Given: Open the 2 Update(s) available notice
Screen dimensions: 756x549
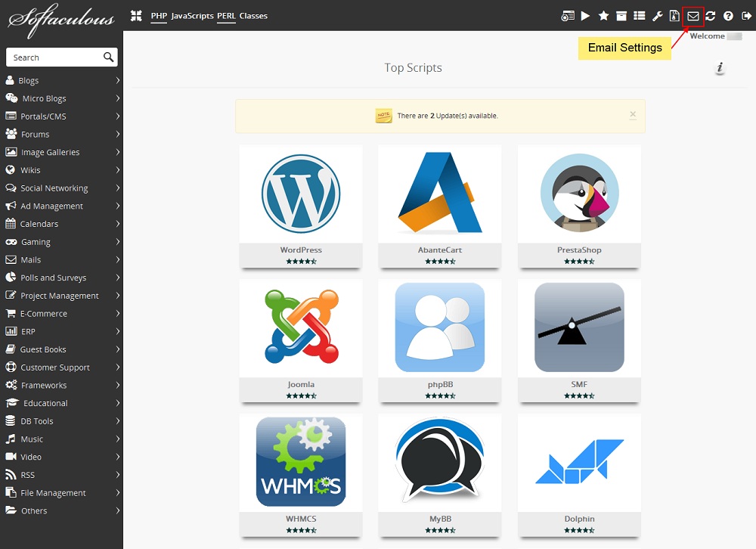Looking at the screenshot, I should pos(448,116).
